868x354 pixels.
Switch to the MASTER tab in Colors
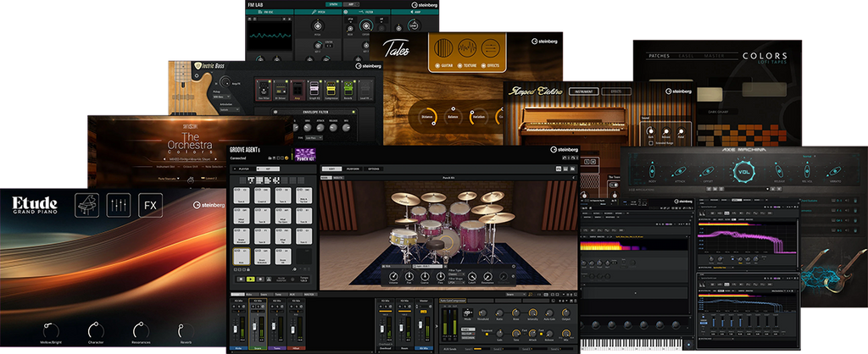[714, 56]
